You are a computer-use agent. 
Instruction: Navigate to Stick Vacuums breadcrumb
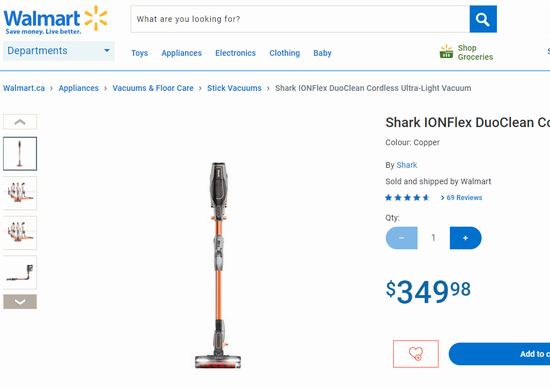[x=234, y=88]
